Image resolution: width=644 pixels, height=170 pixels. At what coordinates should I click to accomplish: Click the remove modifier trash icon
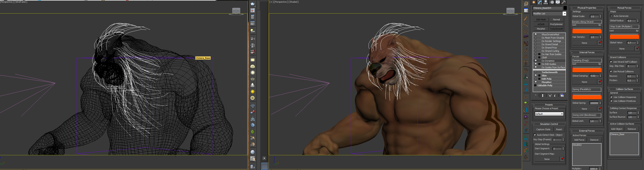point(555,95)
